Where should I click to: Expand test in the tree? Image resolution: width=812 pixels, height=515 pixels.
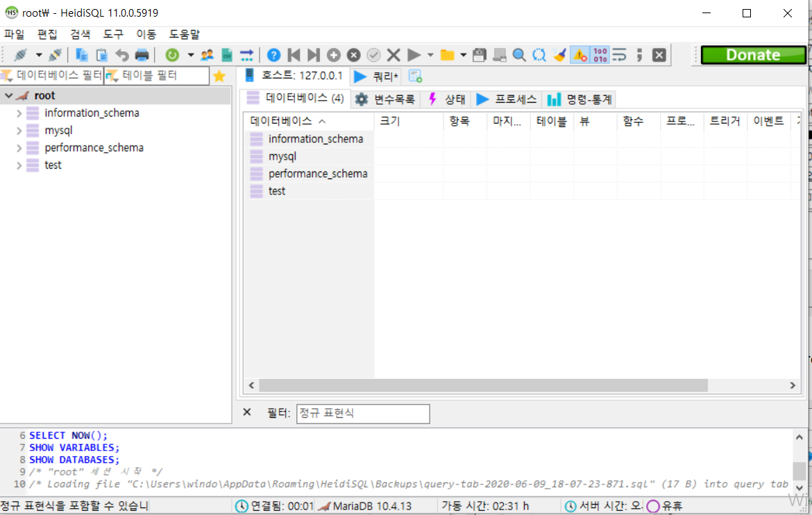point(19,165)
